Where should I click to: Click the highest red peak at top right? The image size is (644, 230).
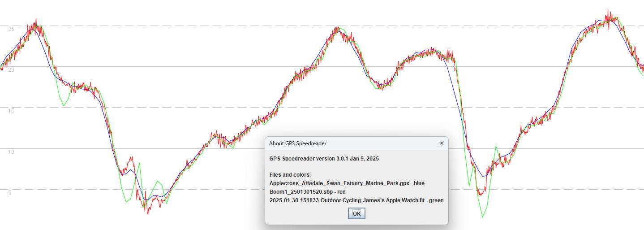[608, 11]
